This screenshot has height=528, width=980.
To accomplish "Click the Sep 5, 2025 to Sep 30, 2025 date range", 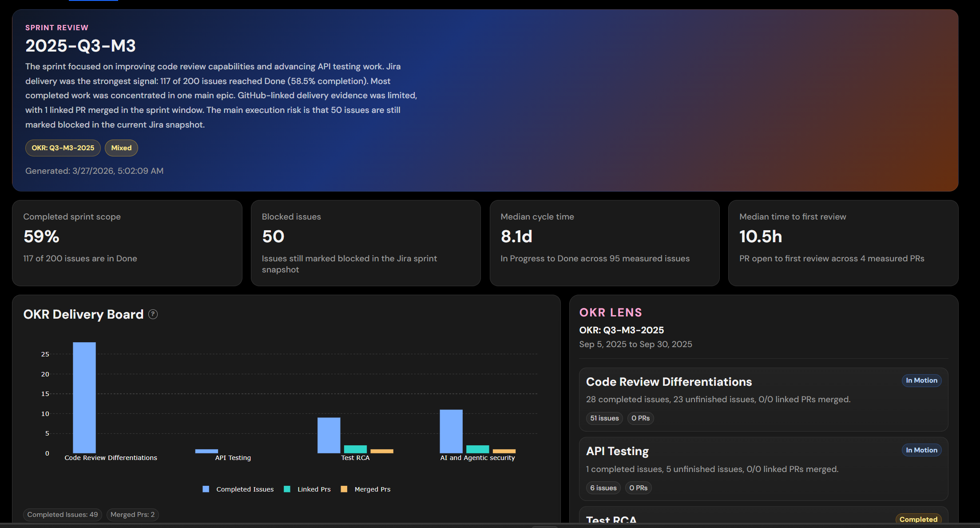I will (635, 344).
